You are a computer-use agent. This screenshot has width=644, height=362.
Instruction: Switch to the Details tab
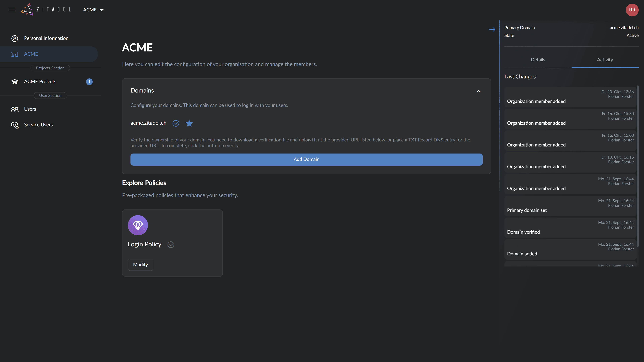[x=538, y=60]
